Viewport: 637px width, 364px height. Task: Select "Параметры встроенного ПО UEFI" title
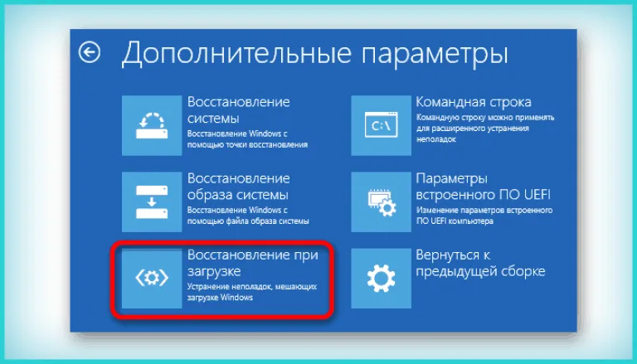point(483,186)
